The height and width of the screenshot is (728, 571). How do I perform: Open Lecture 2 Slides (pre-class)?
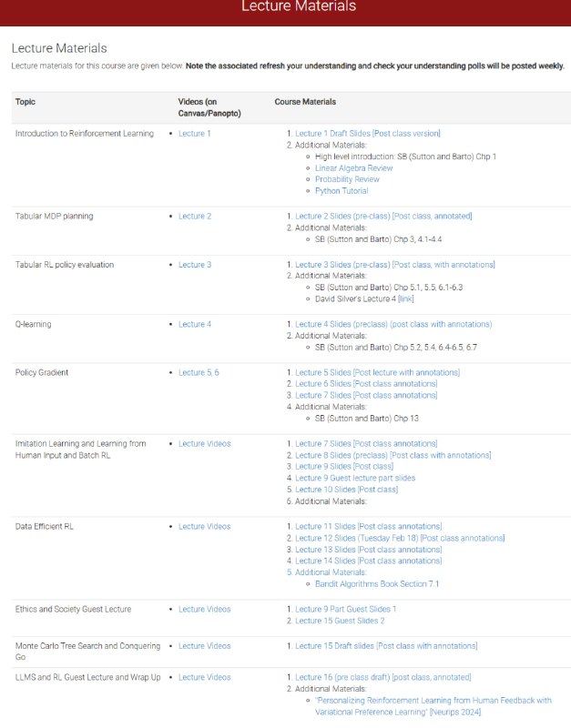coord(342,217)
